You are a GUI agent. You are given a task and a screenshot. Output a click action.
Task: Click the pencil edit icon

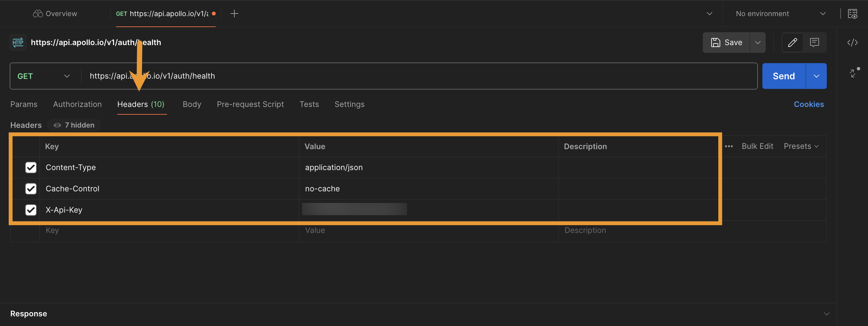coord(793,43)
